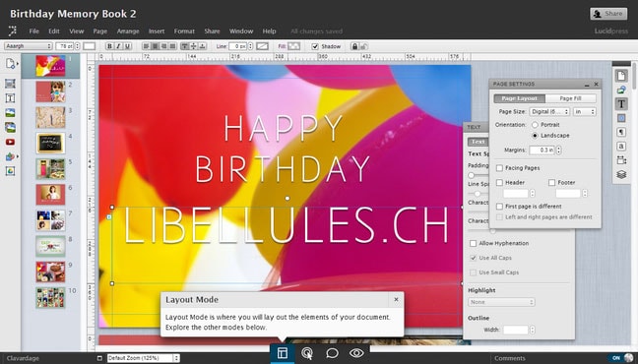Image resolution: width=638 pixels, height=364 pixels.
Task: Toggle bold formatting
Action: pos(109,46)
